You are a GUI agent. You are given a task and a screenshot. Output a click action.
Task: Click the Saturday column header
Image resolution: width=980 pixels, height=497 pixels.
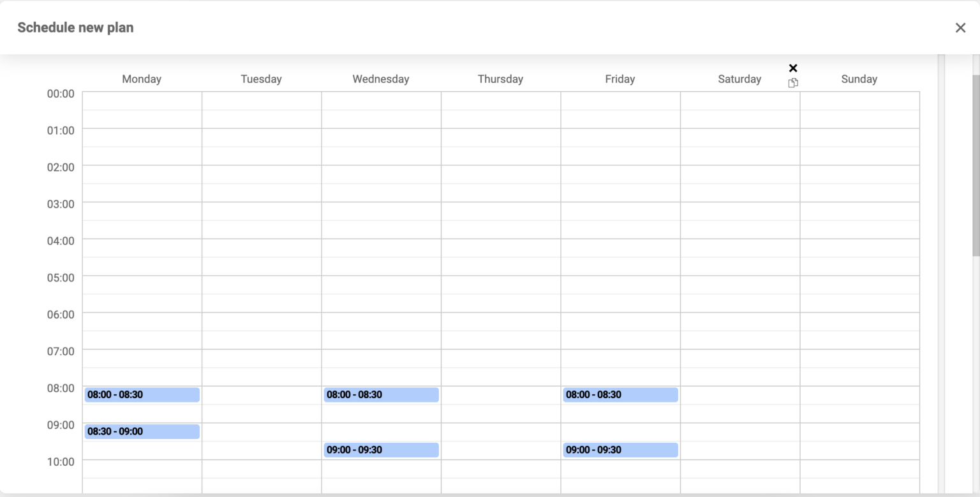(739, 78)
